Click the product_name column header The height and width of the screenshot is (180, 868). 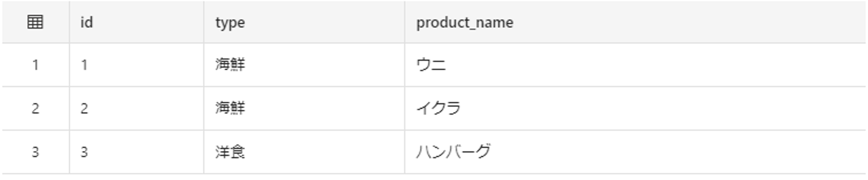click(x=464, y=22)
